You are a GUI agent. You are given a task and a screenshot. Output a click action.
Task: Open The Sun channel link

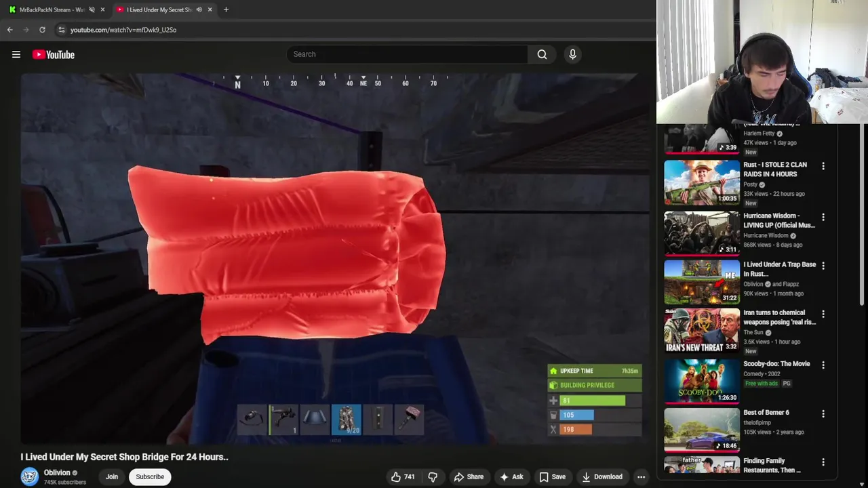754,332
